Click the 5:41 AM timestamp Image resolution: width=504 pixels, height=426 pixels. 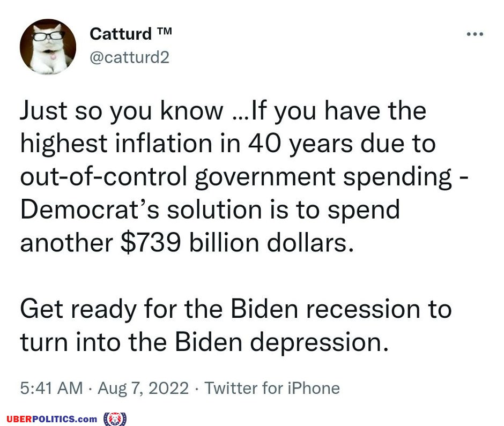click(x=51, y=388)
